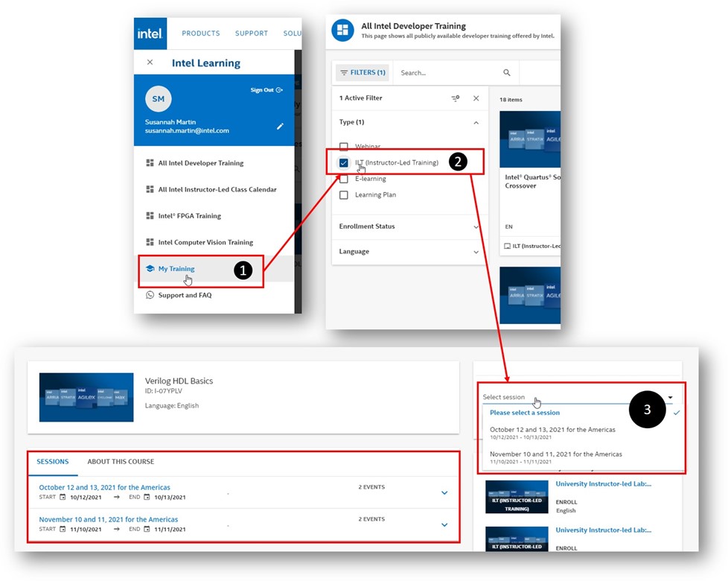Click the clear filters icon
The height and width of the screenshot is (581, 728).
[456, 98]
